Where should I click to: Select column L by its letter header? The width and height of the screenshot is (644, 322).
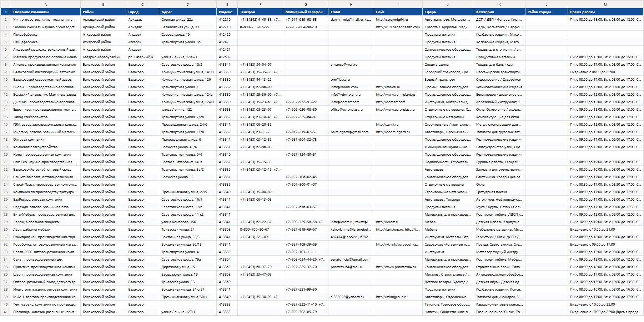point(546,4)
